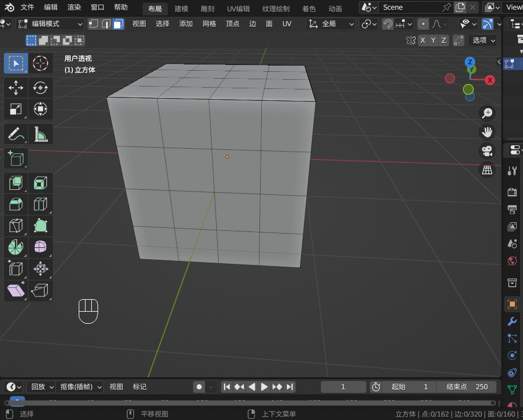Switch perspective/orthographic grid icon
523x420 pixels.
[x=487, y=170]
